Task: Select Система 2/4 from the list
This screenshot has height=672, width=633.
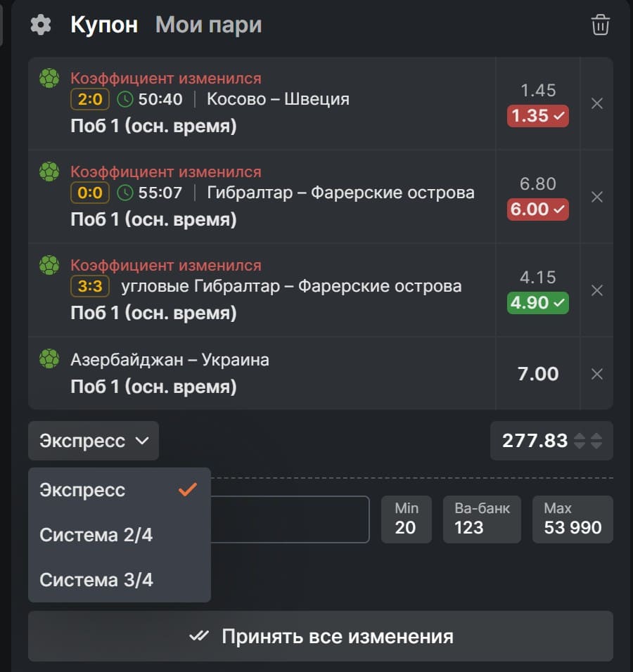Action: coord(96,535)
